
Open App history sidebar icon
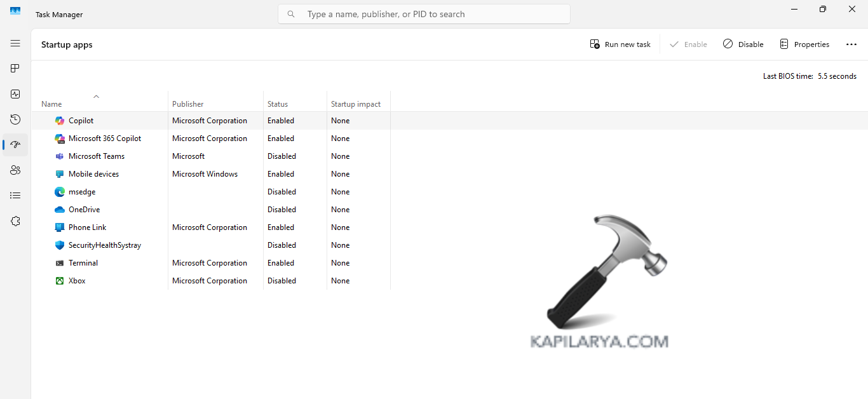15,119
